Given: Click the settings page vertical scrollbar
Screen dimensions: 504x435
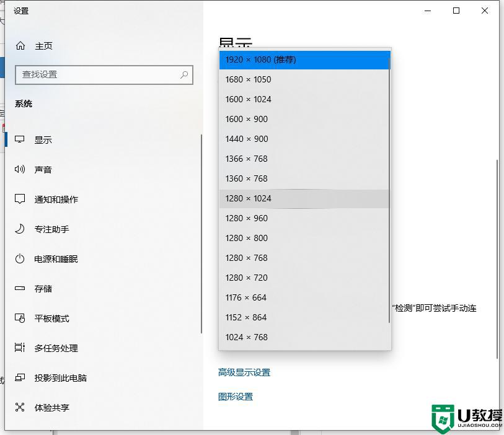Looking at the screenshot, I should [498, 259].
